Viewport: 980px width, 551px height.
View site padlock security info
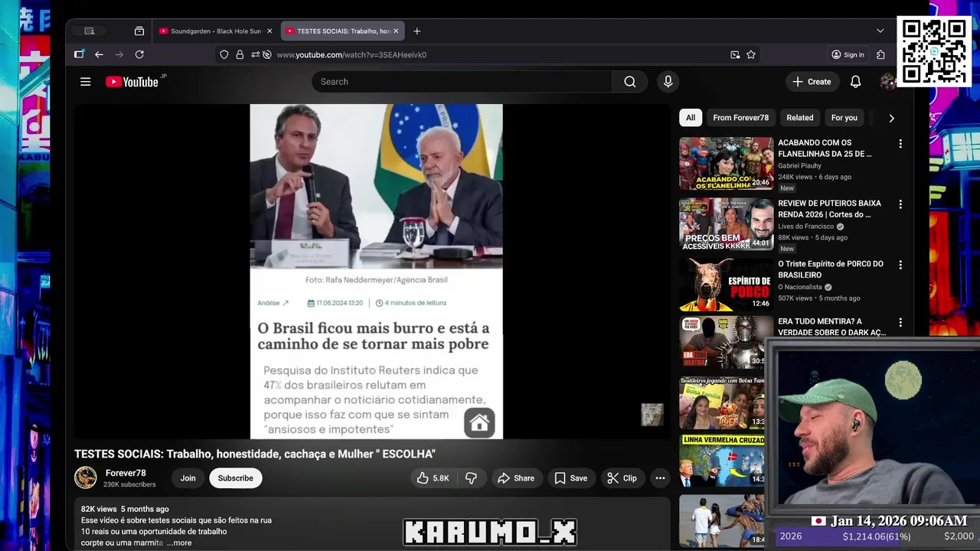coord(240,54)
